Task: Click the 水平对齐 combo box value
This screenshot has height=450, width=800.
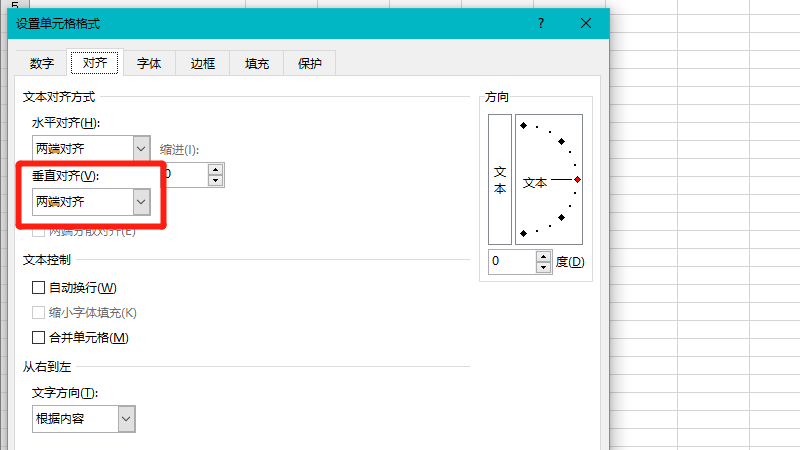Action: click(x=83, y=149)
